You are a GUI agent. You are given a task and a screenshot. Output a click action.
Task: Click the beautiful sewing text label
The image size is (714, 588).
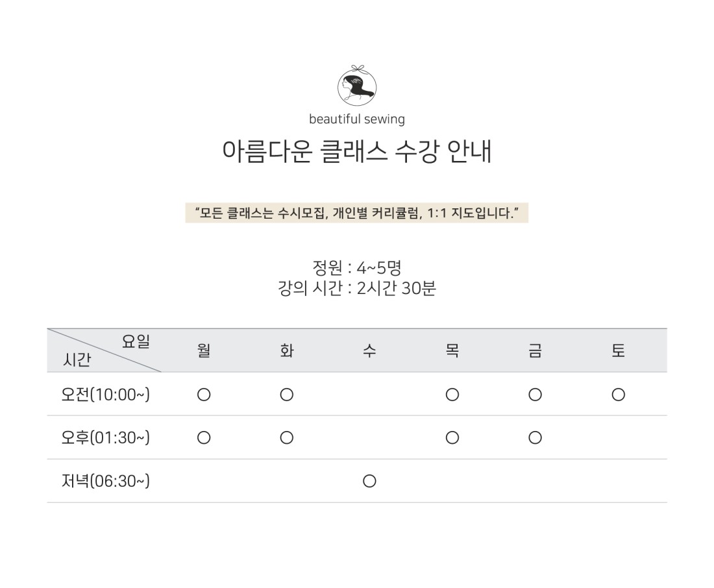(x=356, y=119)
